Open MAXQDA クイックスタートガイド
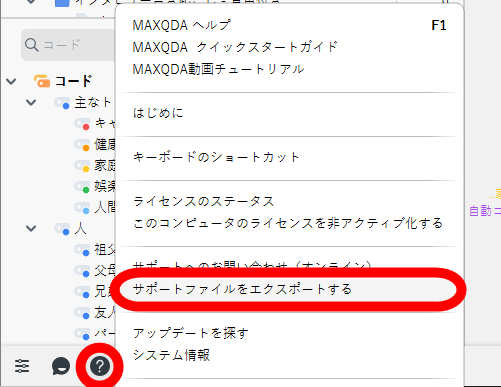 pos(235,47)
